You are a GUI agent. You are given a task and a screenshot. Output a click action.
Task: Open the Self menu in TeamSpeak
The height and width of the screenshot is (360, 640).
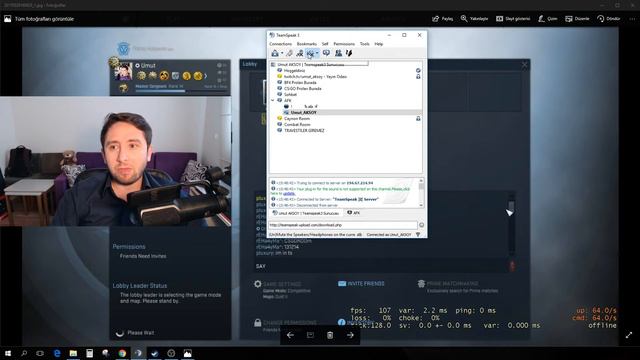click(x=325, y=44)
